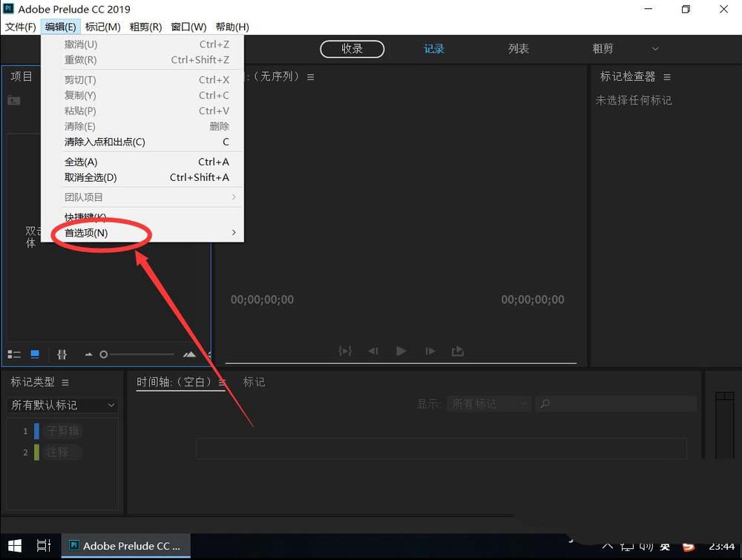The image size is (742, 560).
Task: Click the Play button in the monitor panel
Action: 401,351
